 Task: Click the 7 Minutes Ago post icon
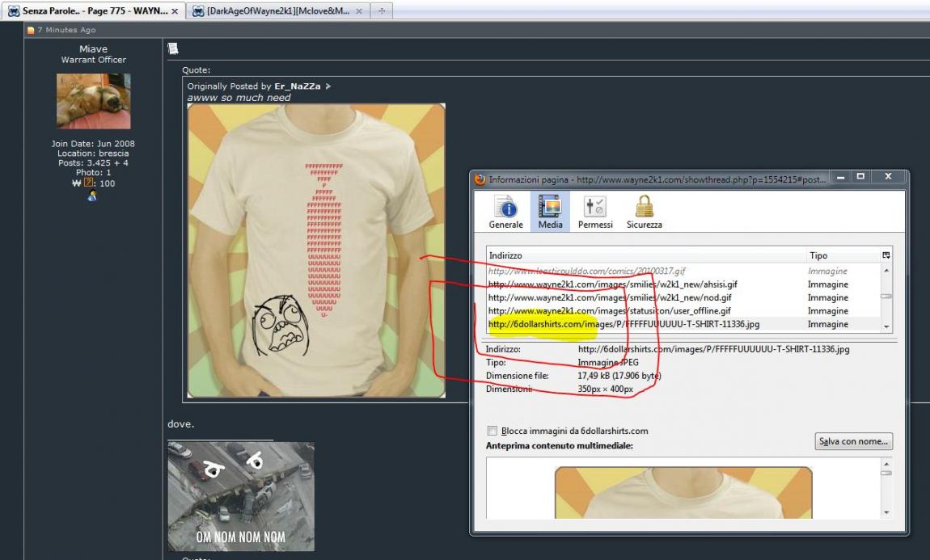pyautogui.click(x=30, y=30)
